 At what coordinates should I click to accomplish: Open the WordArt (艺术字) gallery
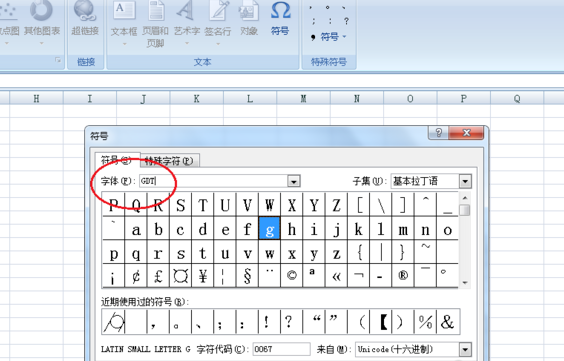click(x=187, y=22)
